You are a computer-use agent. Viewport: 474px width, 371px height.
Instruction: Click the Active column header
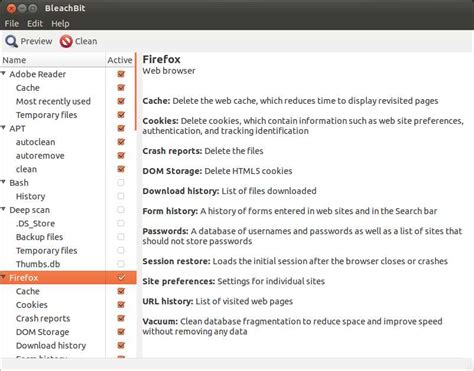click(120, 60)
